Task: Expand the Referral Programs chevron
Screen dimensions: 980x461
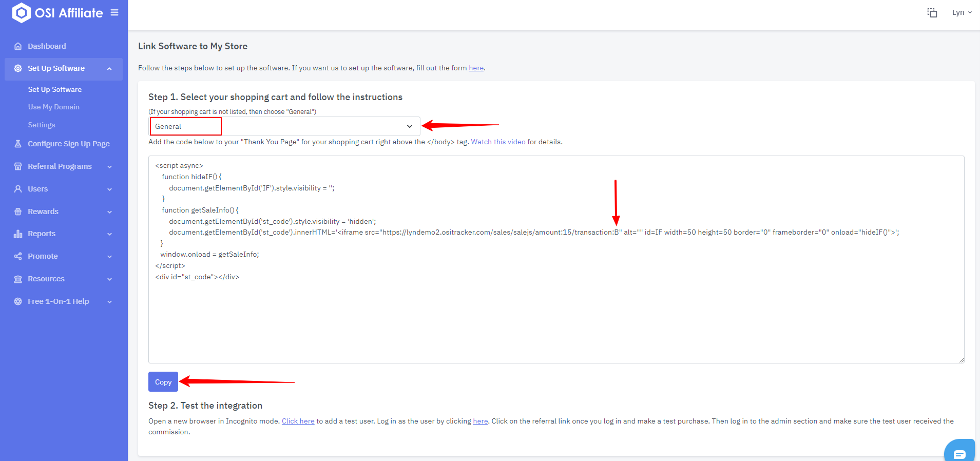Action: 109,167
